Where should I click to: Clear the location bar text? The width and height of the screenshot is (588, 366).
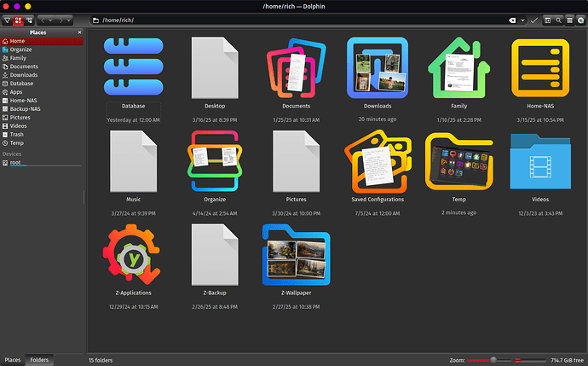[x=512, y=20]
